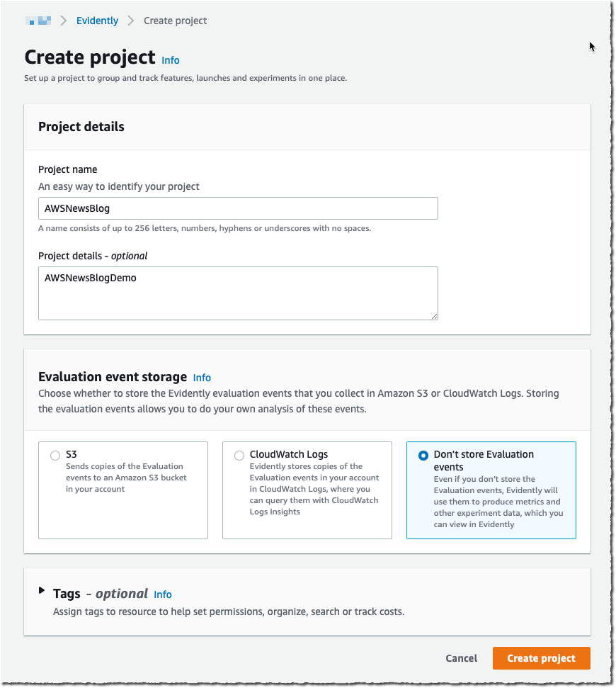Open the Evaluation event storage Info link
This screenshot has width=616, height=688.
point(202,378)
